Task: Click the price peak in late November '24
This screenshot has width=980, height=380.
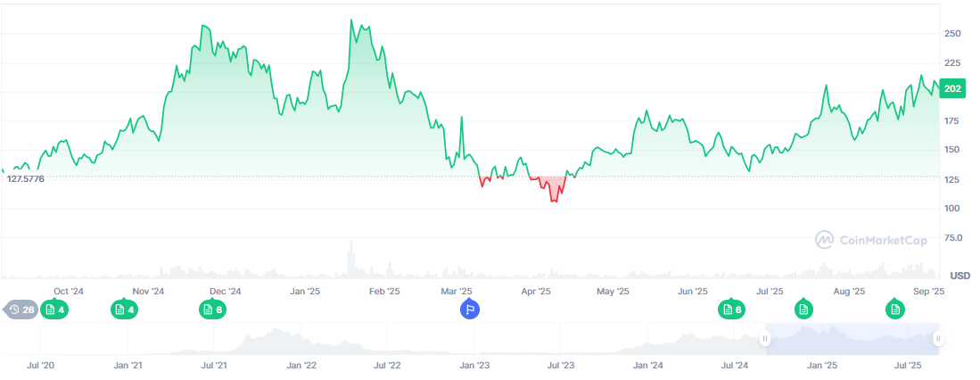Action: (205, 27)
